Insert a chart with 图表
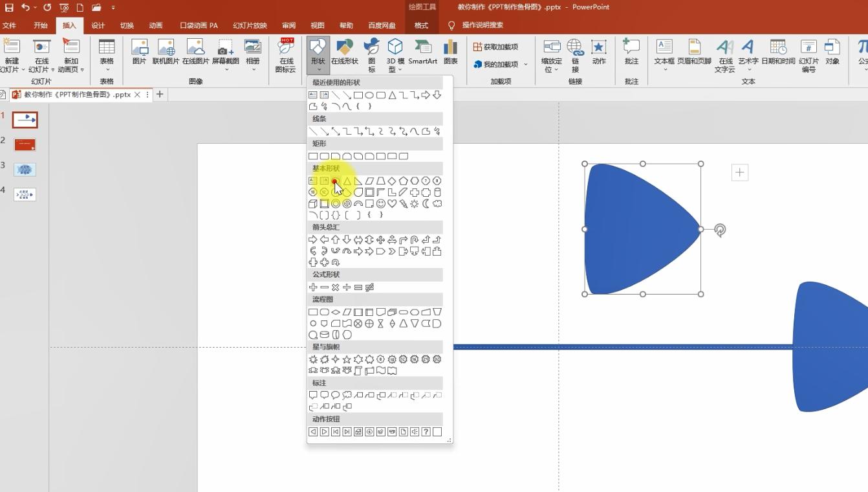 [x=451, y=52]
